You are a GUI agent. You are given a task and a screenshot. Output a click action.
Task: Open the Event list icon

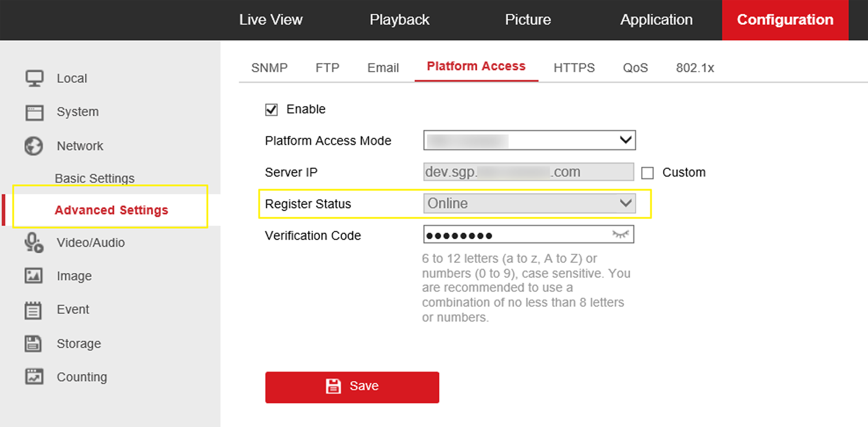coord(33,310)
